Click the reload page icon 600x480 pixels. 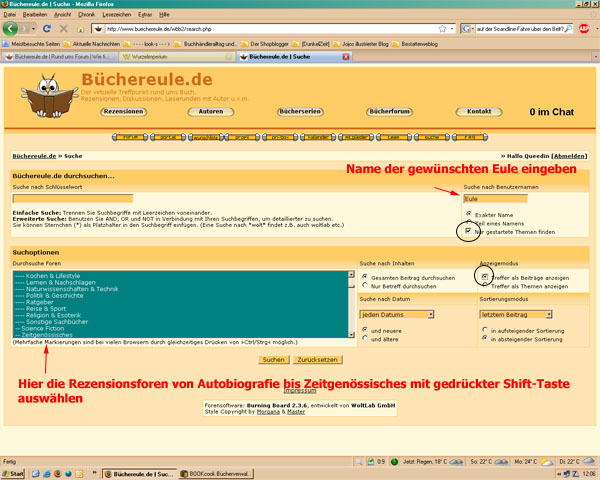click(47, 28)
